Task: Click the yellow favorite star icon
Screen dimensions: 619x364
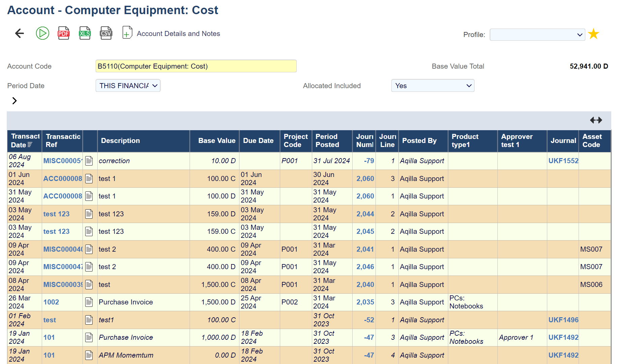Action: [x=593, y=34]
